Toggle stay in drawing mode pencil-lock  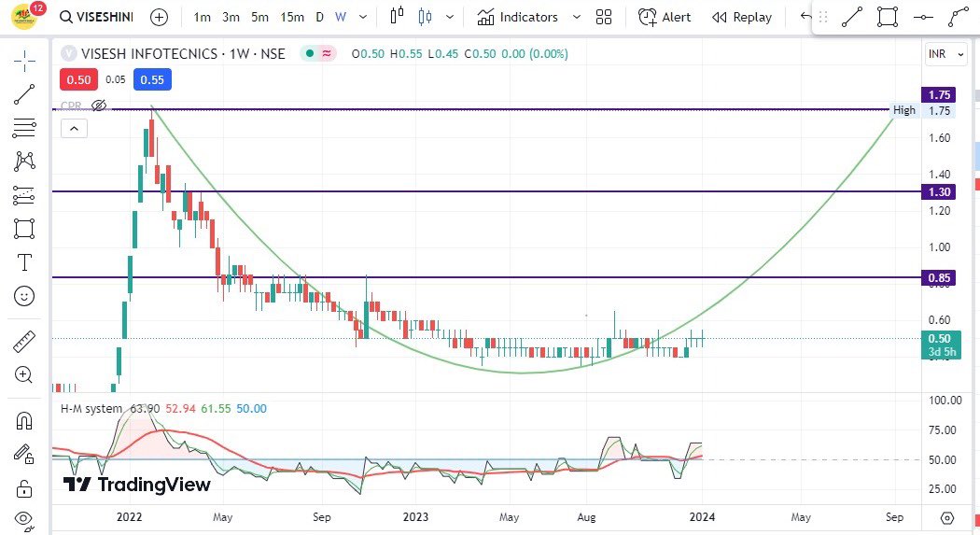pyautogui.click(x=24, y=454)
